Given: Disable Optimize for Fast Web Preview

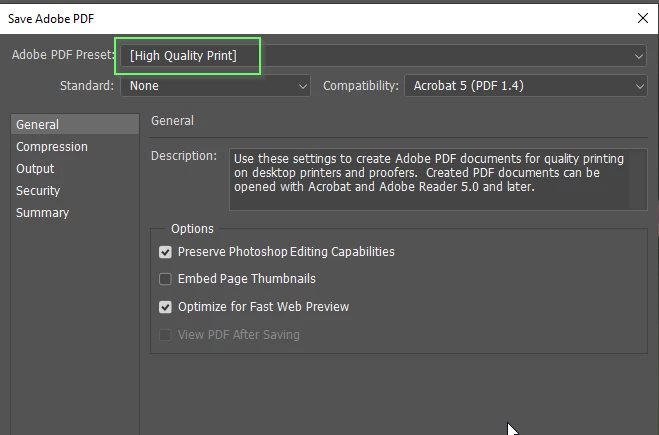Looking at the screenshot, I should [165, 307].
